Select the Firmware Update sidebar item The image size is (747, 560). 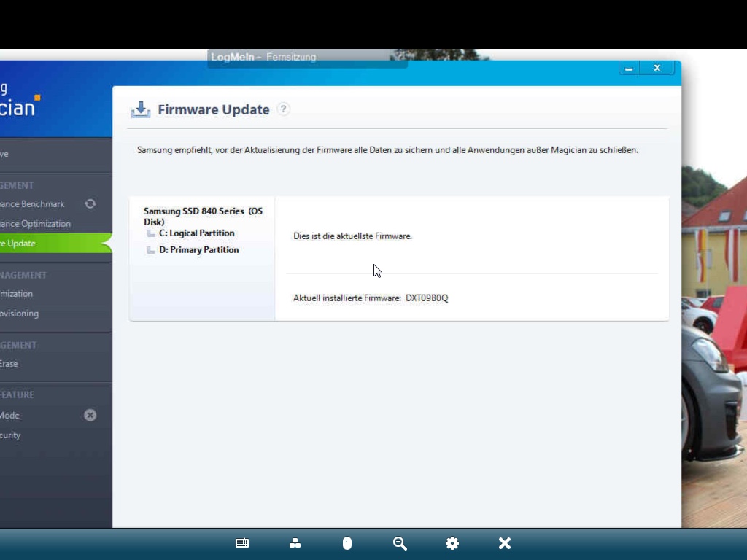click(x=55, y=244)
